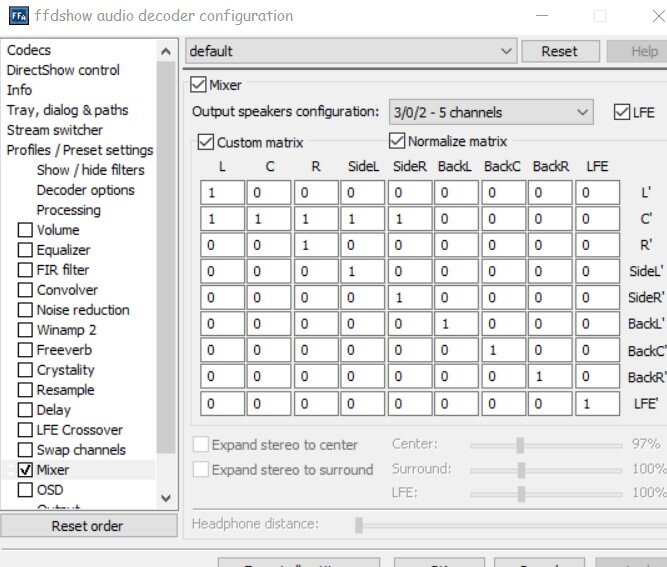Image resolution: width=667 pixels, height=567 pixels.
Task: Click the LFE to L' matrix field
Action: point(598,193)
